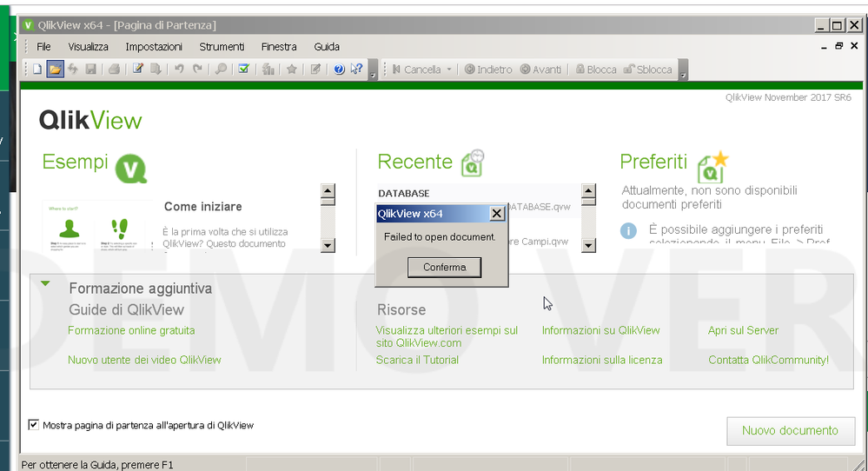Collapse the Formazione aggiuntiva section triangle
Viewport: 868px width, 471px height.
[x=45, y=284]
